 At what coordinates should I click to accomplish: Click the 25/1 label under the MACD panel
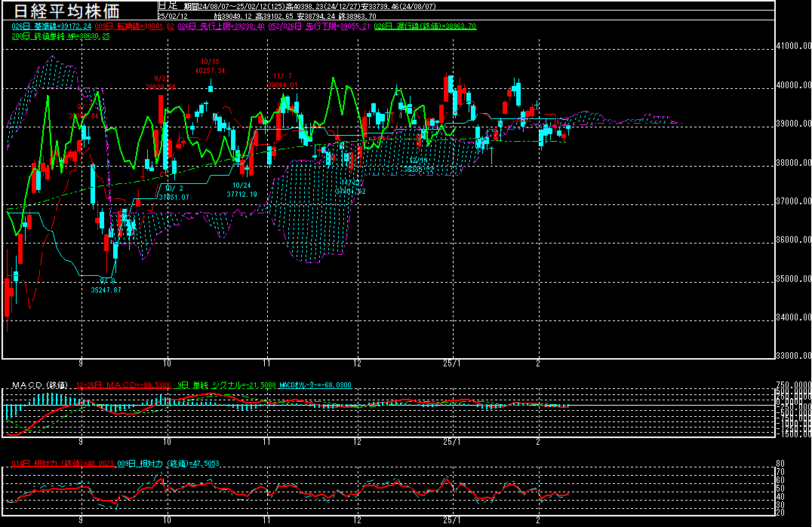click(452, 442)
